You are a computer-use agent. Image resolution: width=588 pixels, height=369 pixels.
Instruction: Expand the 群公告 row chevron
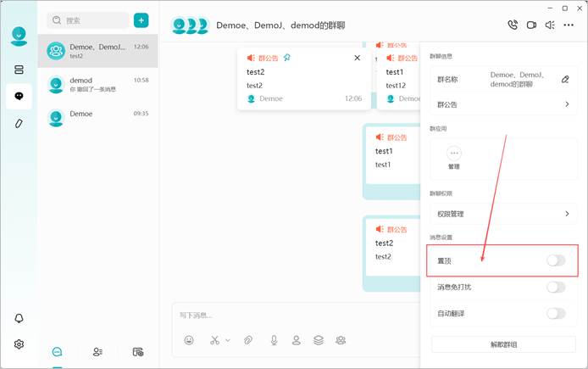coord(567,104)
